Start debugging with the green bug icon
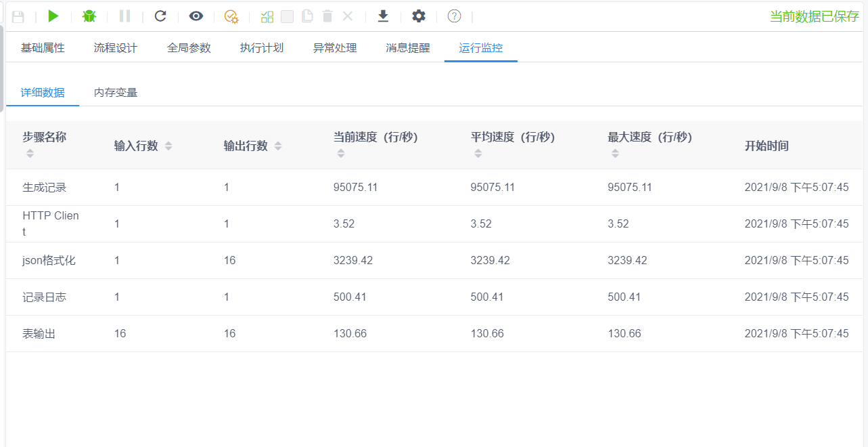 pyautogui.click(x=89, y=16)
